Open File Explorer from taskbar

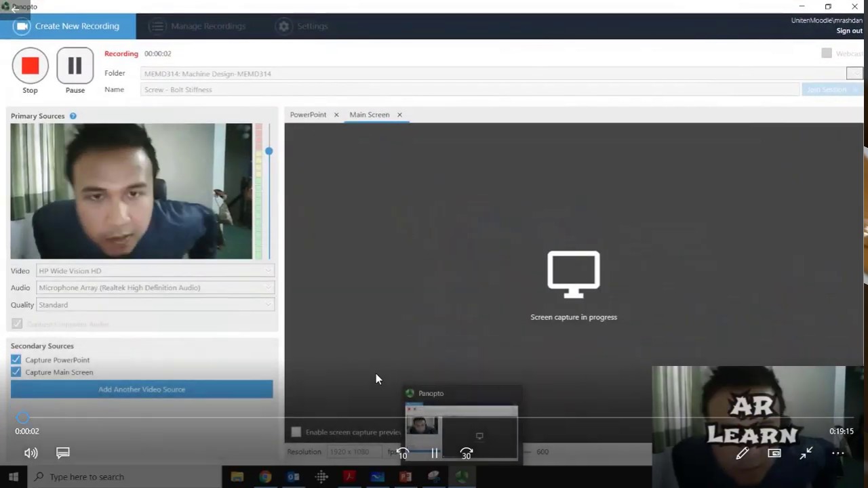click(237, 476)
